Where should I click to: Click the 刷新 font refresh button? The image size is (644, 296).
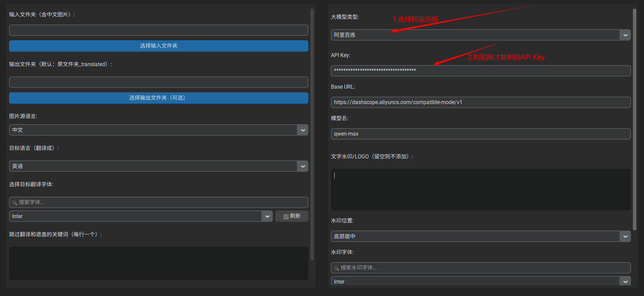coord(292,216)
